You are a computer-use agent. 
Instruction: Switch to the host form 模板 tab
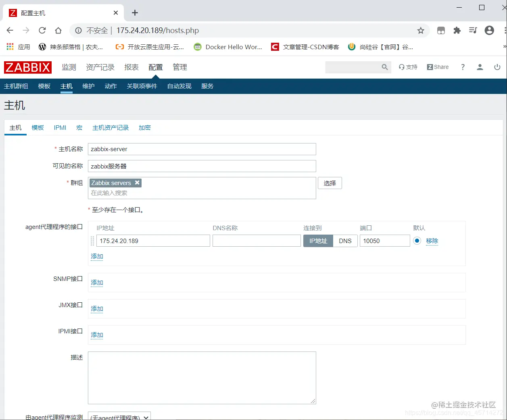(x=38, y=127)
